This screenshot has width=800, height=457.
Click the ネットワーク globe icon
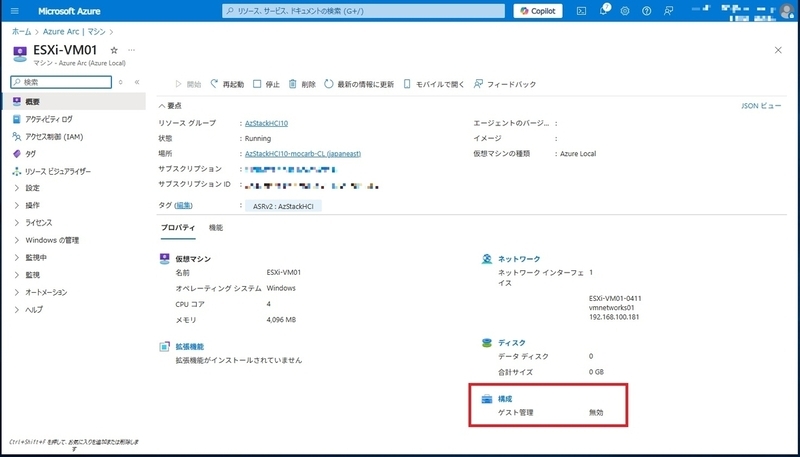point(487,259)
